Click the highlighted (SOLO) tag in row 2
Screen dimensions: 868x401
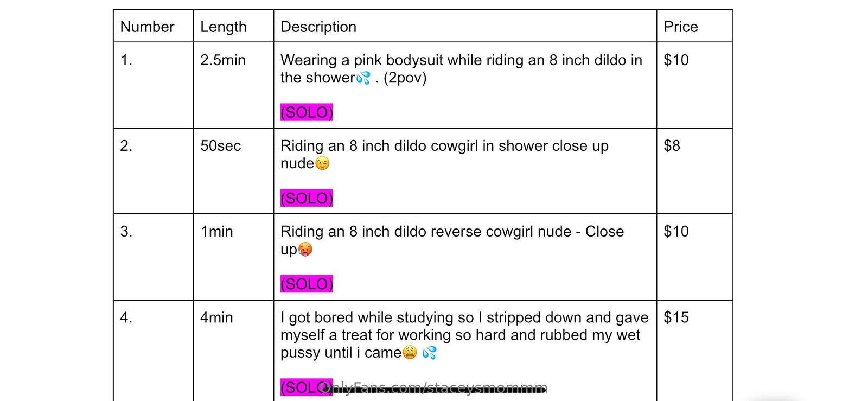point(307,198)
